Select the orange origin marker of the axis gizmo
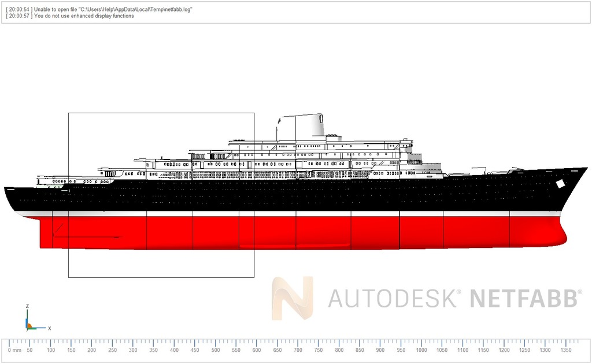The image size is (592, 364). 30,326
